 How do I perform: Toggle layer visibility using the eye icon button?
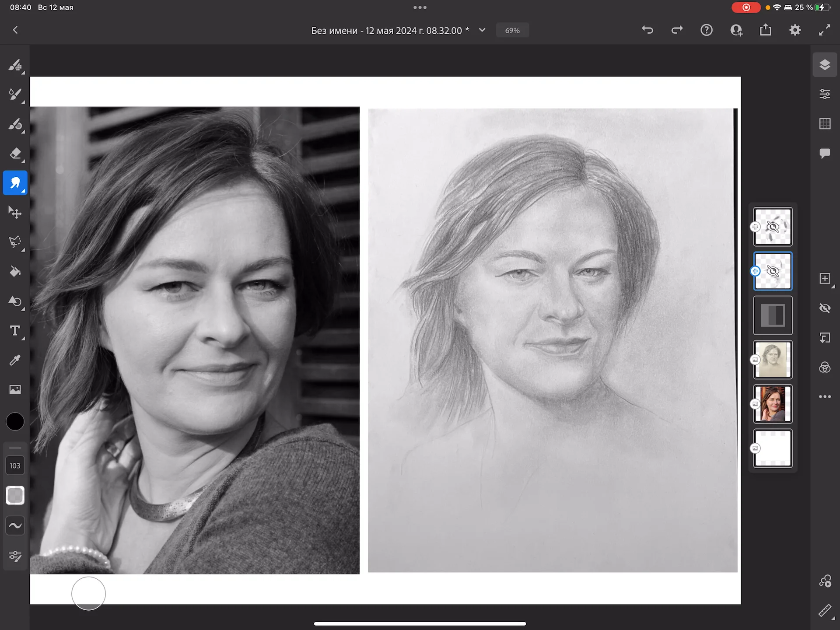pyautogui.click(x=825, y=308)
